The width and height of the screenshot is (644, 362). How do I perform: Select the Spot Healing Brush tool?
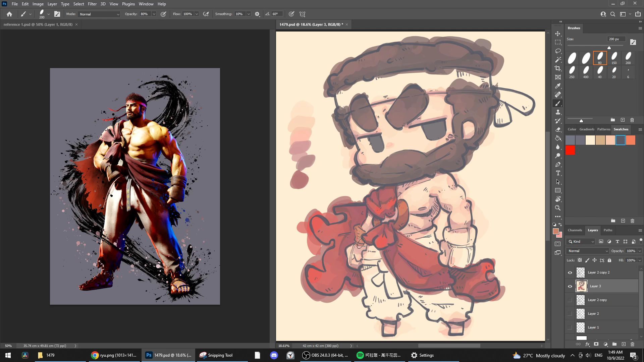click(558, 95)
